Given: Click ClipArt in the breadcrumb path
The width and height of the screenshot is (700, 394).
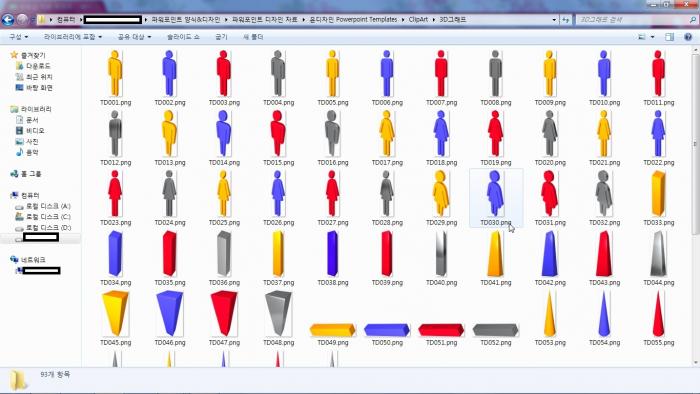Looking at the screenshot, I should 418,20.
